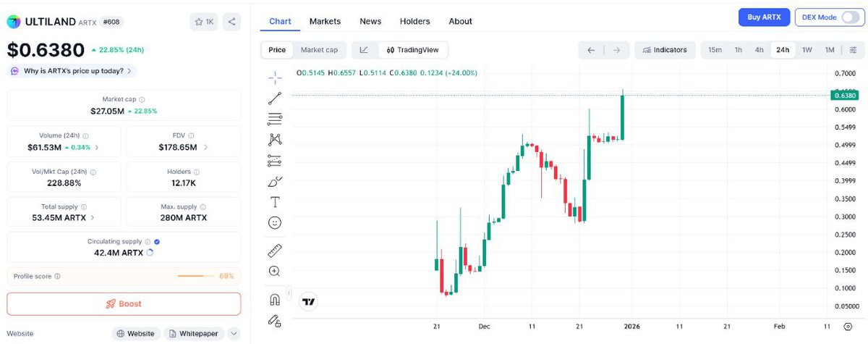This screenshot has width=868, height=344.
Task: Open the Holders tab
Action: 414,21
